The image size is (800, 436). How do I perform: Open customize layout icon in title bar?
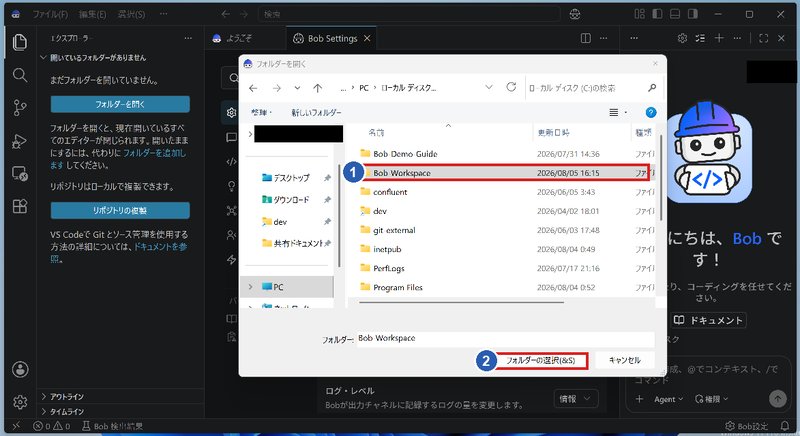point(639,14)
